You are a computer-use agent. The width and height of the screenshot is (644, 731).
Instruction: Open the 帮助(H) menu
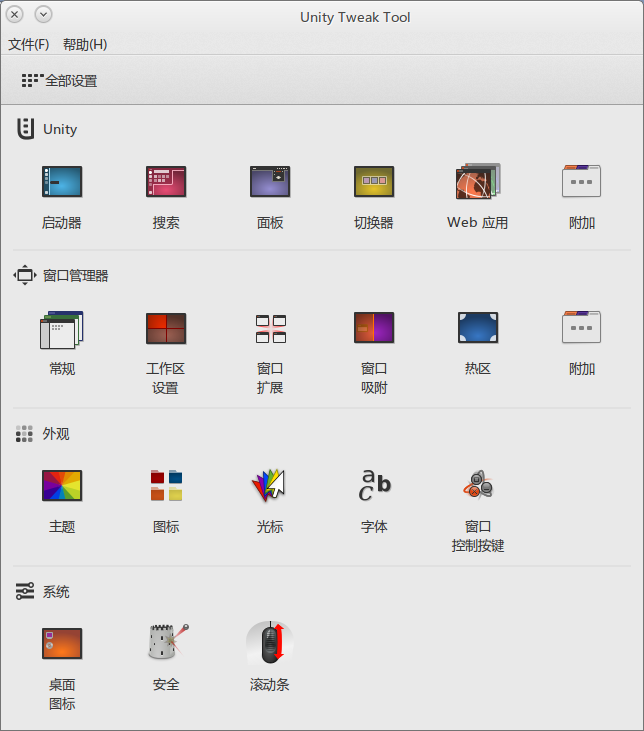(85, 44)
